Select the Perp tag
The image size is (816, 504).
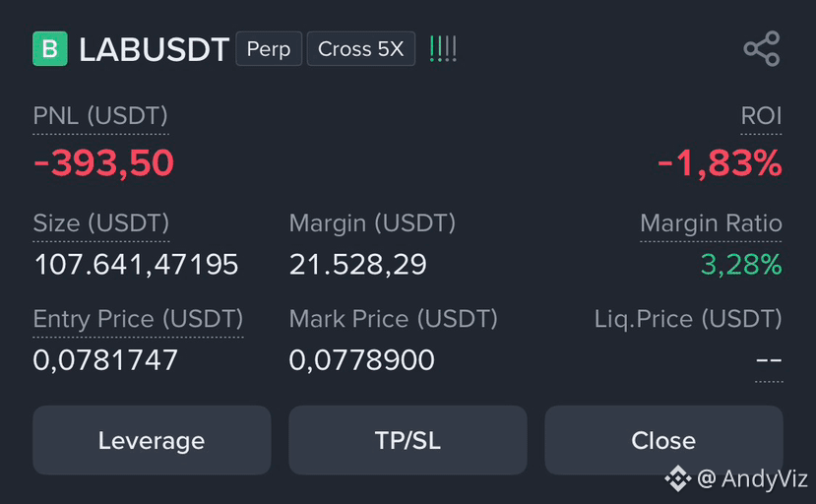point(269,49)
